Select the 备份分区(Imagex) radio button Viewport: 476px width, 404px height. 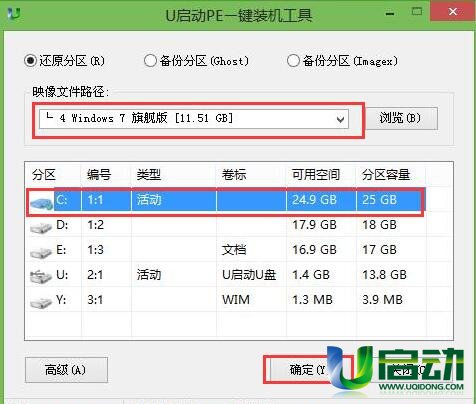point(293,61)
